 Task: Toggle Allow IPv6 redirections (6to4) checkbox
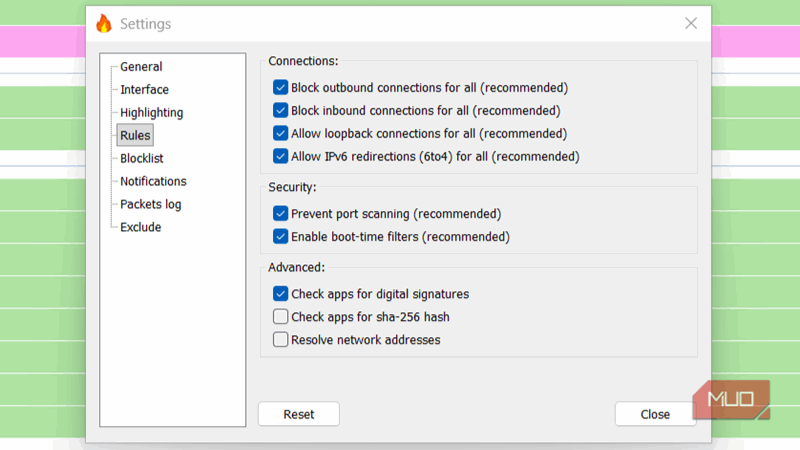(x=281, y=157)
